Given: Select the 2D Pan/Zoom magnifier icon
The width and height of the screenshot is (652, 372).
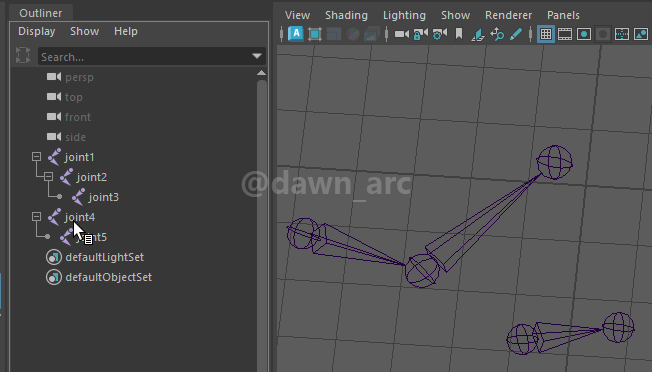Looking at the screenshot, I should (497, 34).
